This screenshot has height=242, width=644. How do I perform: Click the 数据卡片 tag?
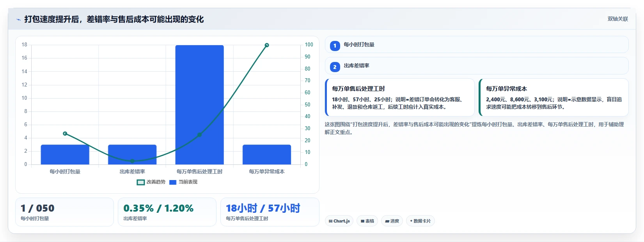tap(420, 221)
